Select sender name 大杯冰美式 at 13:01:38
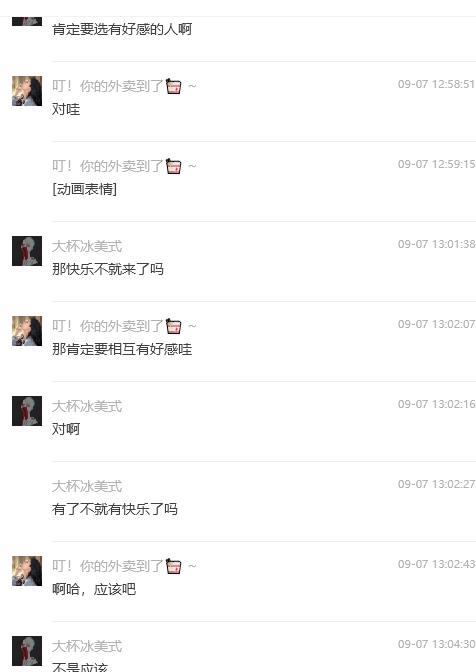Screen dimensions: 476x672 pos(87,246)
